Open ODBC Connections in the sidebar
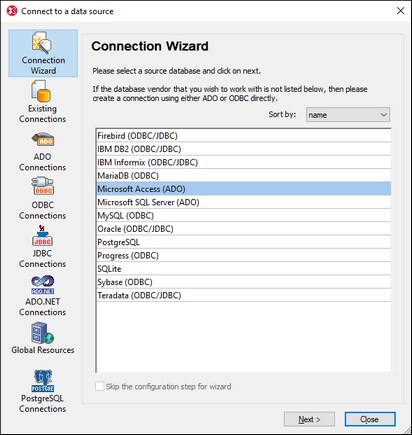Viewport: 412px width, 435px height. click(x=42, y=199)
